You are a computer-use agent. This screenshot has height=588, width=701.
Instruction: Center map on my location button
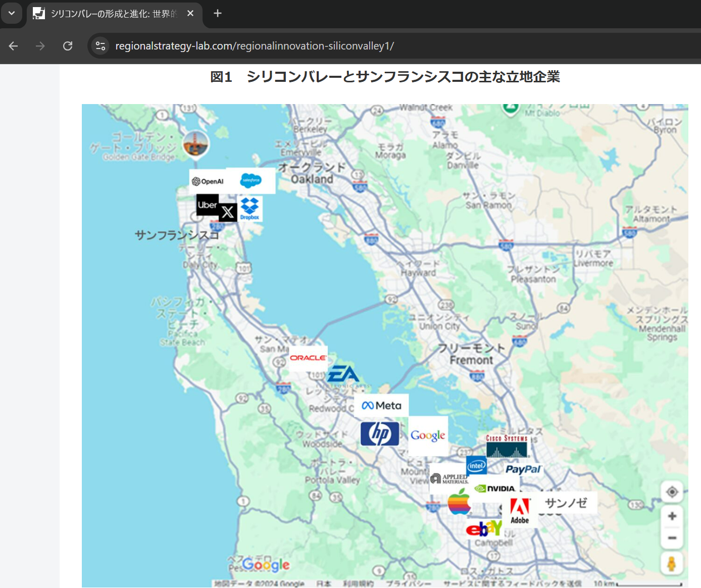pos(672,492)
